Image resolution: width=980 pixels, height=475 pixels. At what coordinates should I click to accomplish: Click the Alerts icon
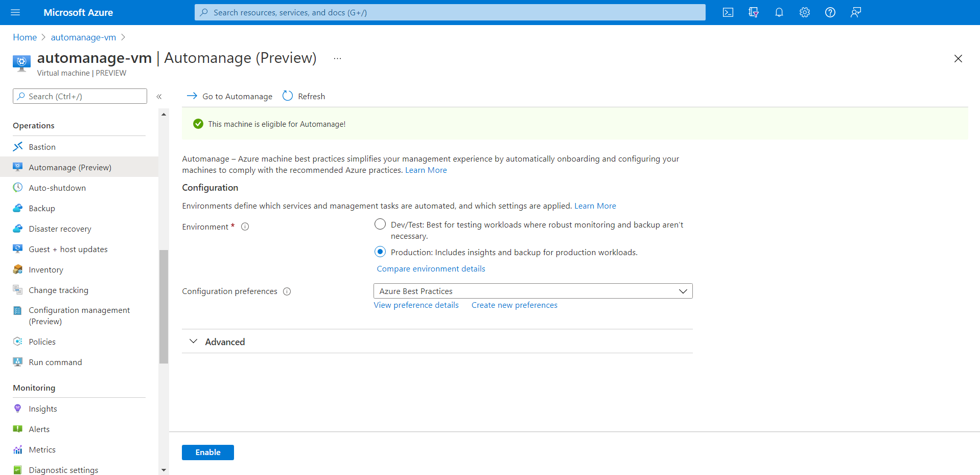click(18, 429)
